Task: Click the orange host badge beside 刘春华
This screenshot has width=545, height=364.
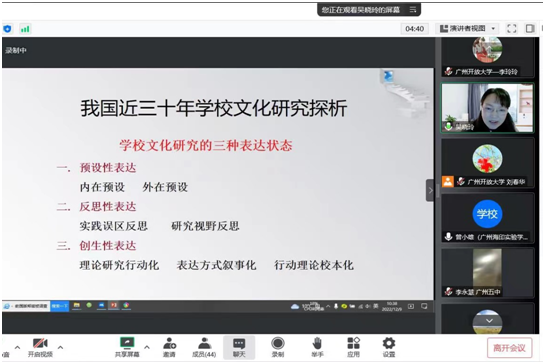Action: coord(448,181)
